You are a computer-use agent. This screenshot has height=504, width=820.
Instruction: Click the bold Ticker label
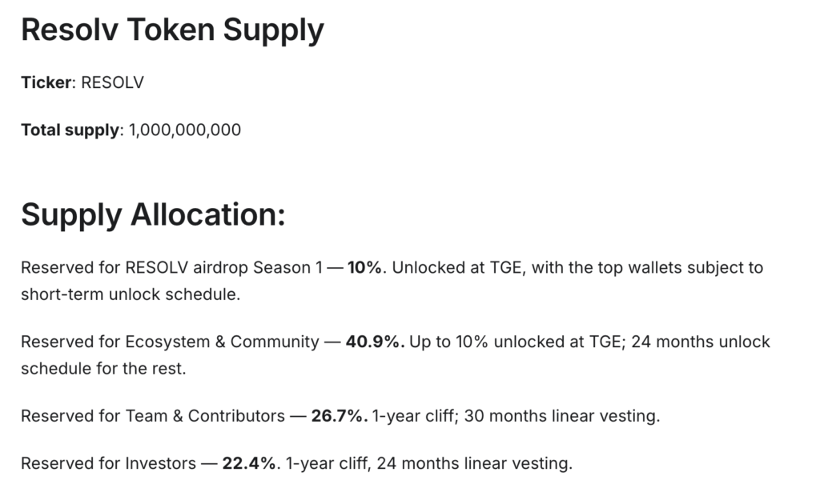pyautogui.click(x=46, y=82)
